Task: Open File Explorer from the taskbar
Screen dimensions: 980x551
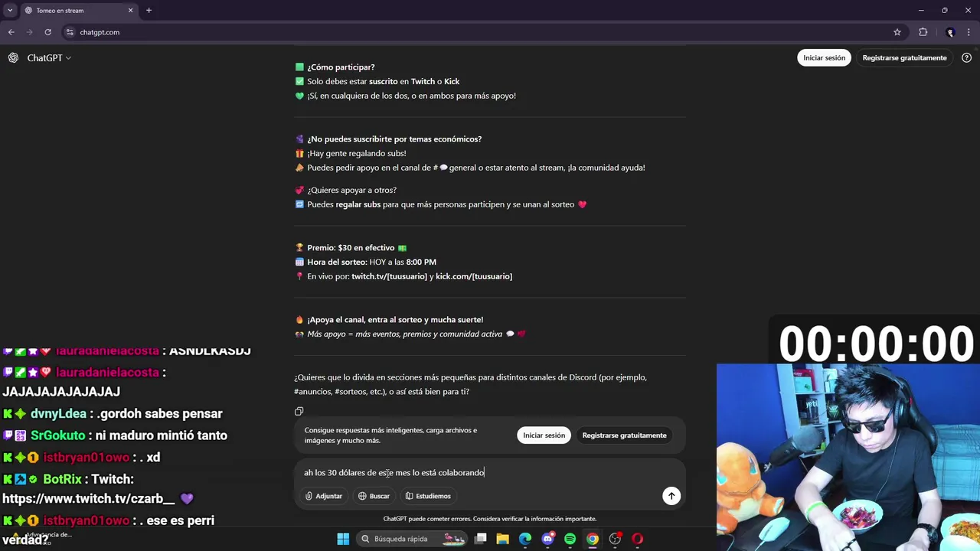Action: coord(502,539)
